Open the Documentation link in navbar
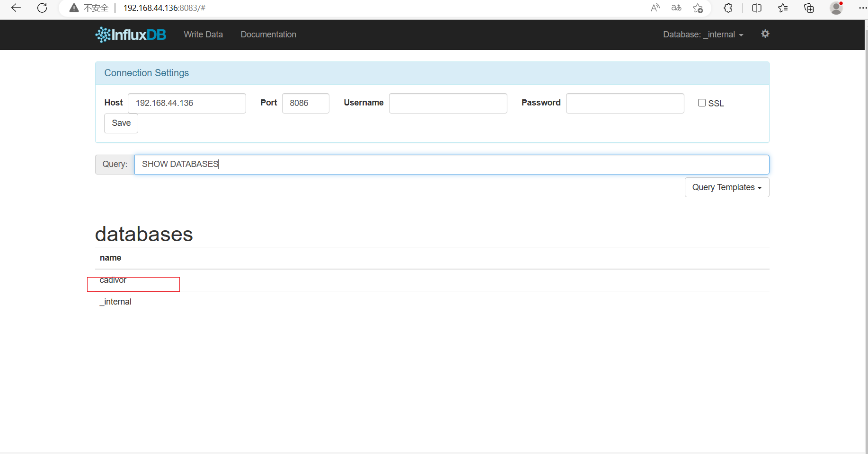Image resolution: width=868 pixels, height=454 pixels. 268,35
